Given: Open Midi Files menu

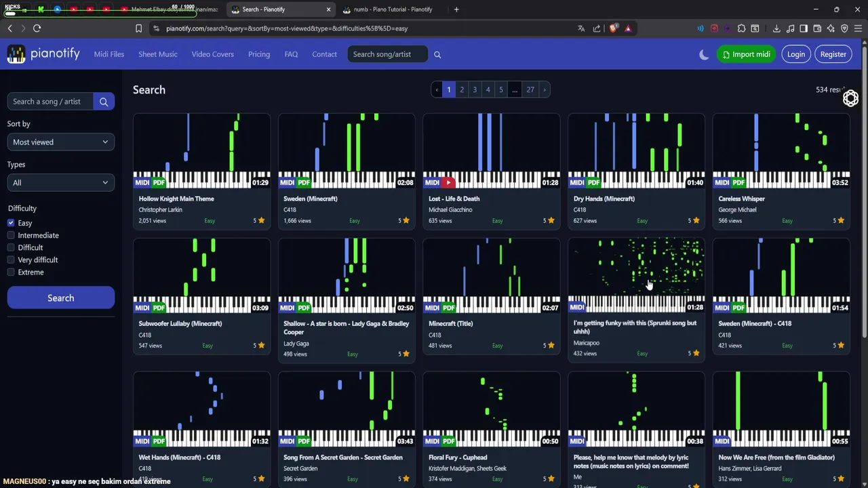Looking at the screenshot, I should tap(108, 54).
